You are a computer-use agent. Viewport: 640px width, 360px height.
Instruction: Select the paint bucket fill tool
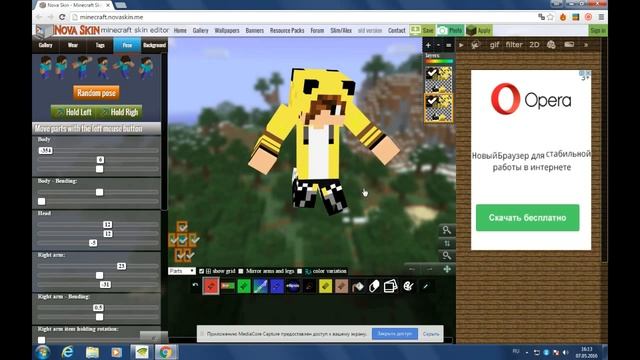click(358, 287)
